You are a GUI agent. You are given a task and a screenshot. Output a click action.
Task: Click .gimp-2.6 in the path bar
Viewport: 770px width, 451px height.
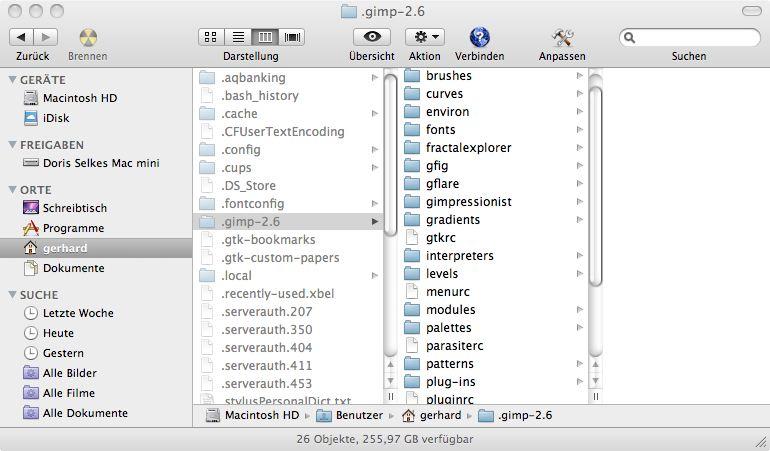[x=515, y=415]
